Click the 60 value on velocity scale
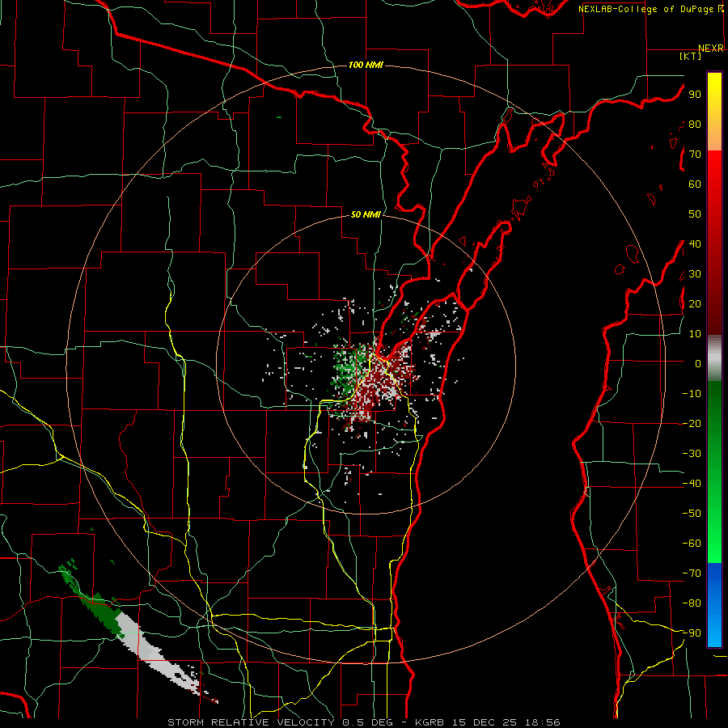728x728 pixels. coord(695,184)
